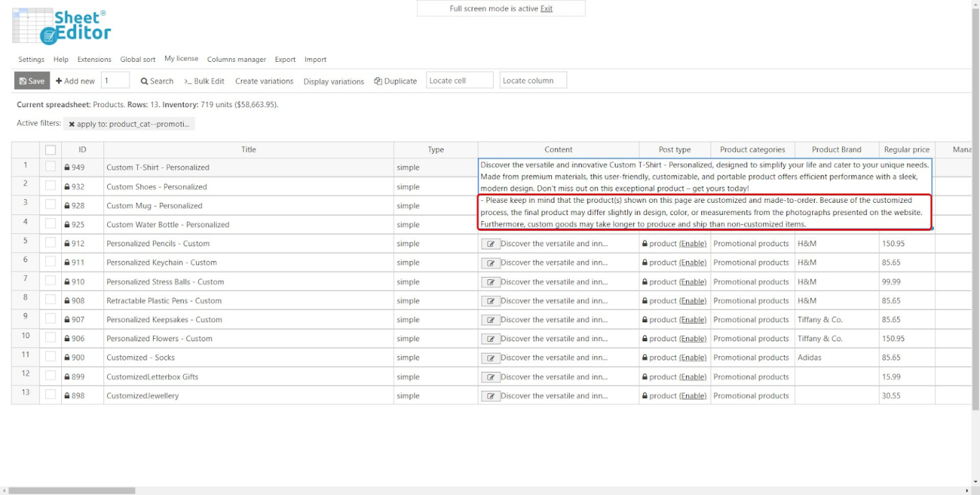This screenshot has height=495, width=980.
Task: Remove the product_cat promotional filter via x icon
Action: (x=71, y=123)
